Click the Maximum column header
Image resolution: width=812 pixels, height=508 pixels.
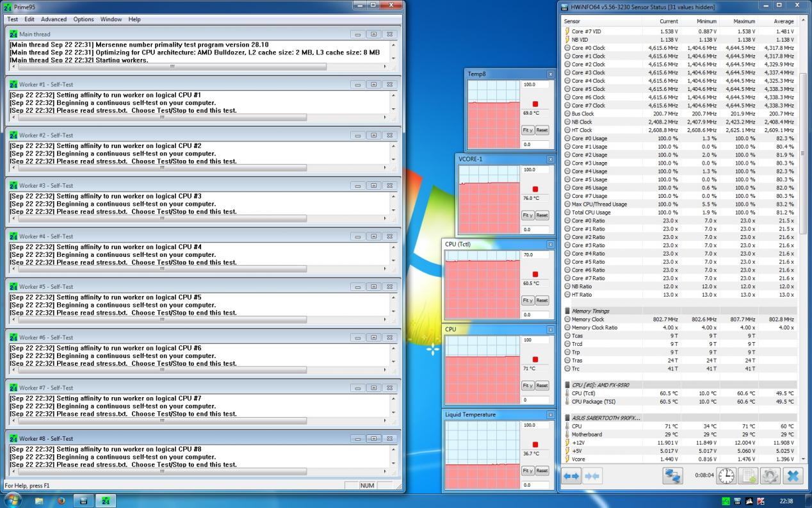(738, 21)
